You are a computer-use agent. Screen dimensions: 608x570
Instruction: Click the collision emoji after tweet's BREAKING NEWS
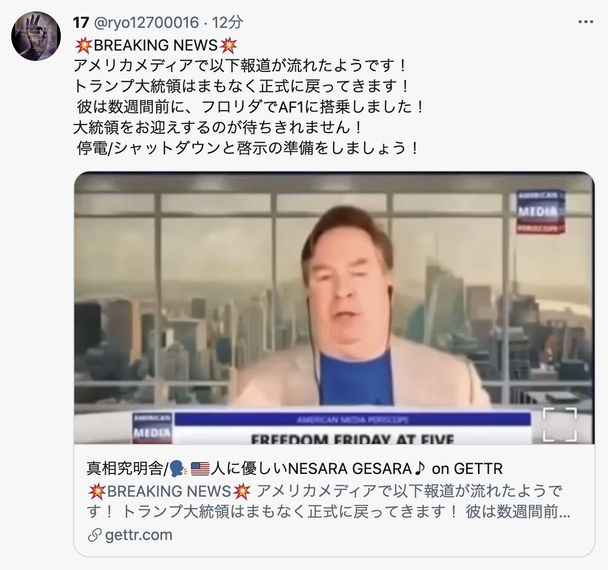228,45
